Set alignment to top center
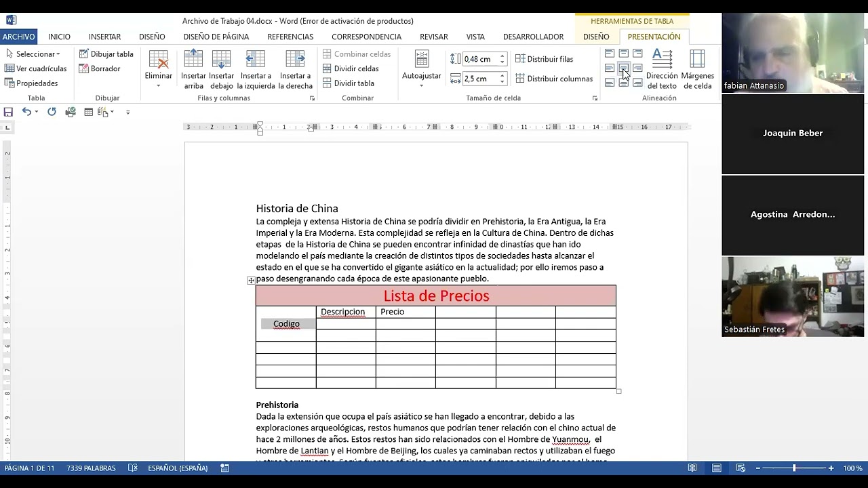This screenshot has width=868, height=488. [623, 53]
